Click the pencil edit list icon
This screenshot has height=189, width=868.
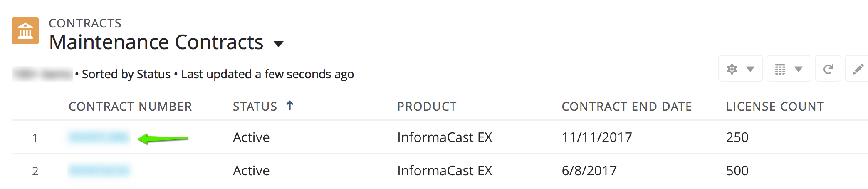click(858, 69)
